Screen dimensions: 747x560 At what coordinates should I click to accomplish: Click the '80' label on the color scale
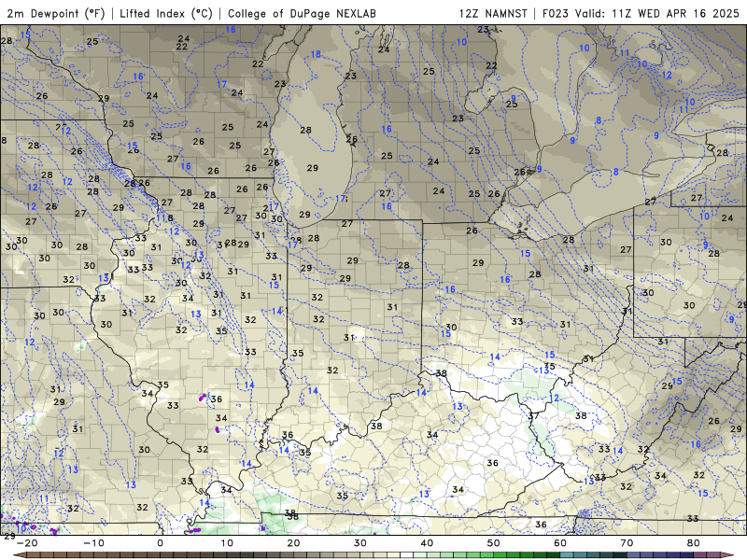[x=694, y=543]
